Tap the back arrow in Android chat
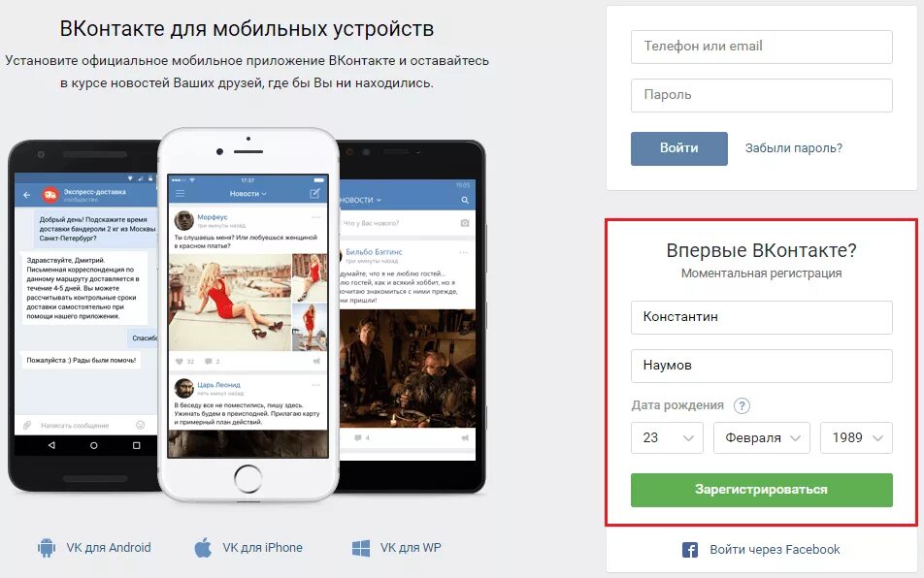 [x=26, y=194]
